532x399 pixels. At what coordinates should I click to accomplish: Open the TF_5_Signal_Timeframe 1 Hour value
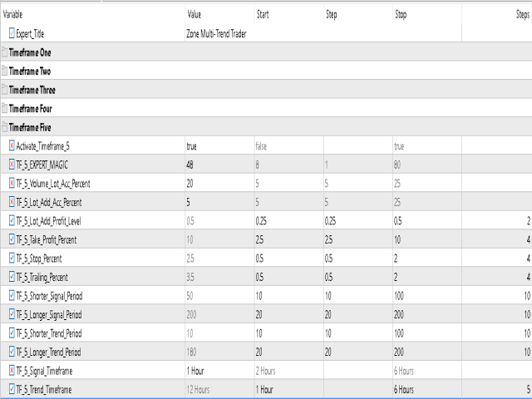(195, 371)
